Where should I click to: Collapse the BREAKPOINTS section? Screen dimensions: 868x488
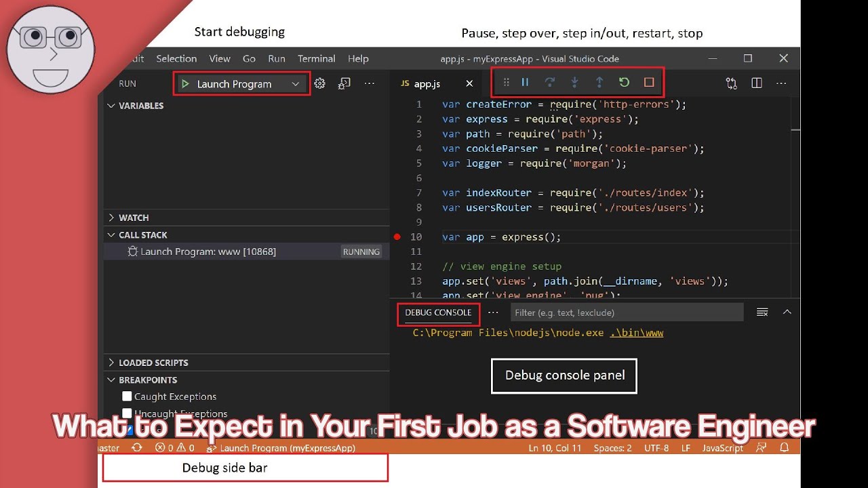tap(142, 380)
